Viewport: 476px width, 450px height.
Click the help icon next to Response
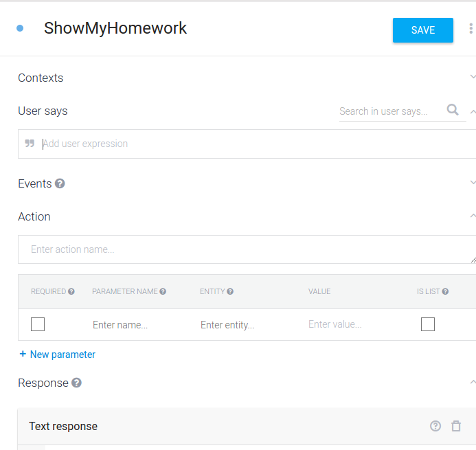[76, 383]
